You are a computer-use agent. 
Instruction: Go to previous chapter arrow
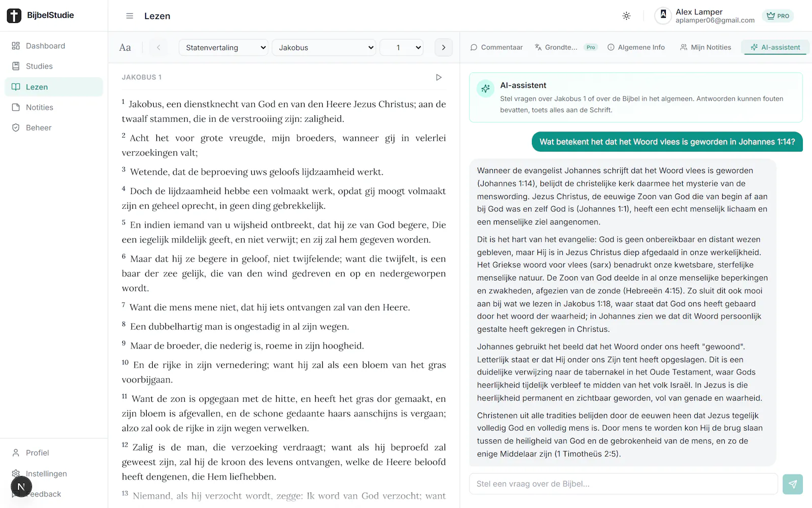click(x=158, y=47)
